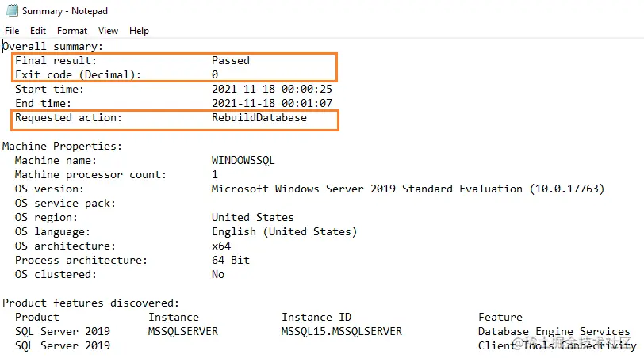The image size is (644, 362).
Task: Click the 'OS service pack:' label
Action: pos(65,203)
